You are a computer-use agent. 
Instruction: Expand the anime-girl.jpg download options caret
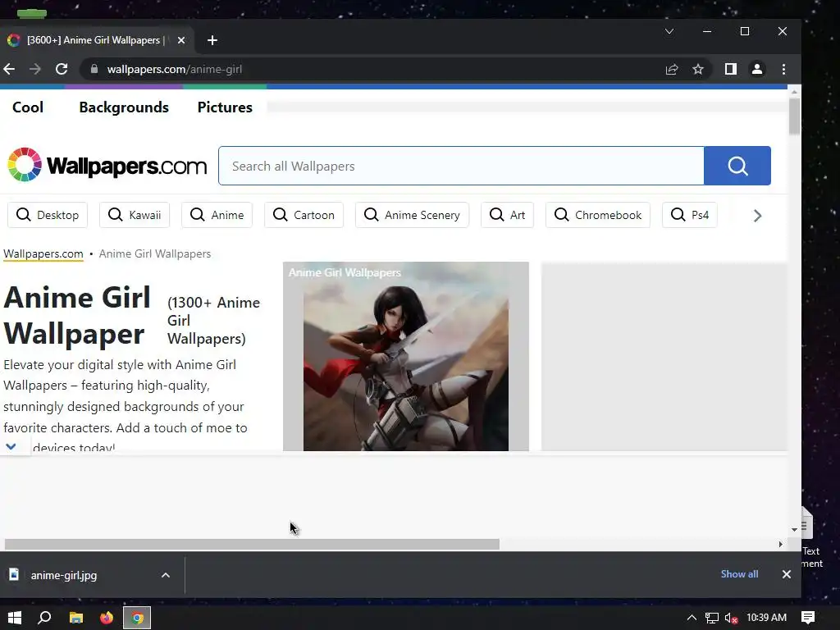[x=166, y=575]
